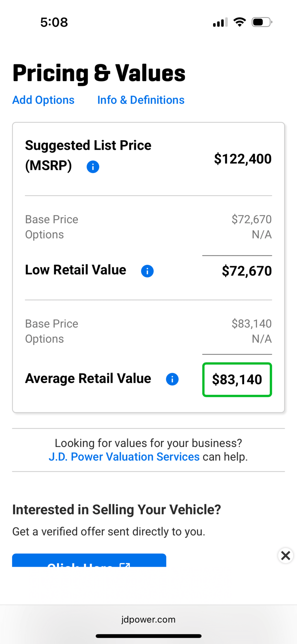297x644 pixels.
Task: Tap the 5:08 clock in status bar
Action: click(x=54, y=22)
